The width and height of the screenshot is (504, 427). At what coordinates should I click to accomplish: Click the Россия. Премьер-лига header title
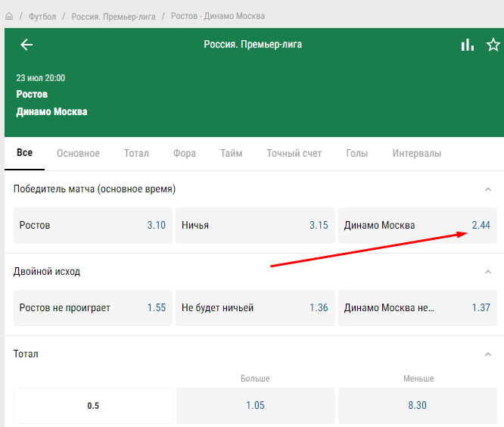coord(253,45)
